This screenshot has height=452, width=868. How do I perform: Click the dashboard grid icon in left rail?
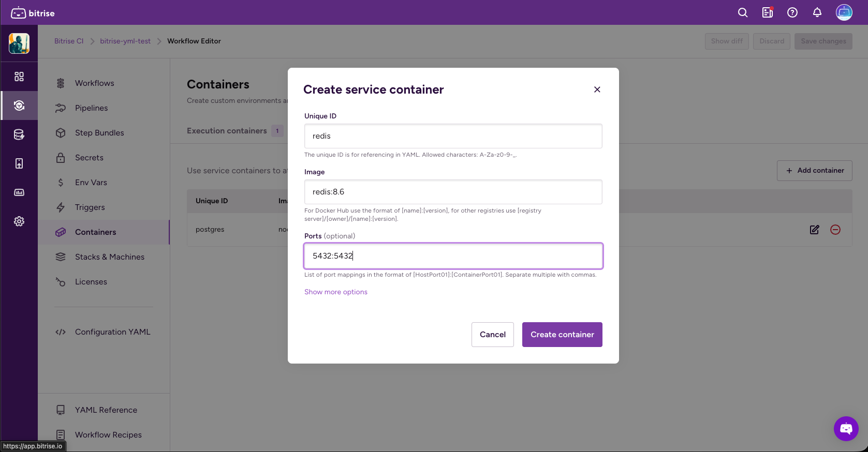point(19,77)
